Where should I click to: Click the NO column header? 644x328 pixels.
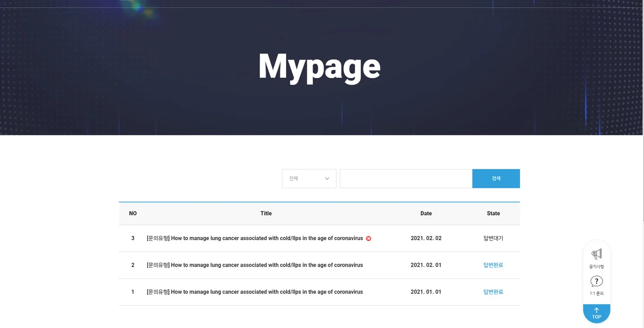pyautogui.click(x=133, y=213)
